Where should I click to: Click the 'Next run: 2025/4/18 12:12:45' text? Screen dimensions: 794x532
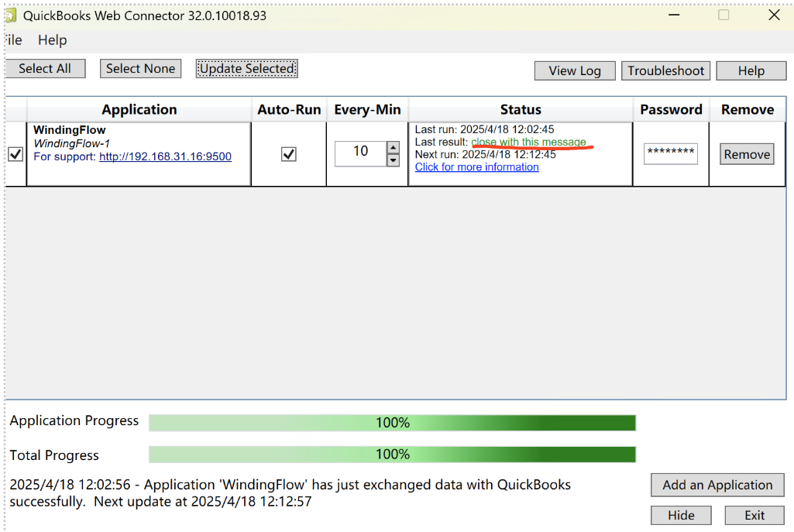click(x=486, y=154)
